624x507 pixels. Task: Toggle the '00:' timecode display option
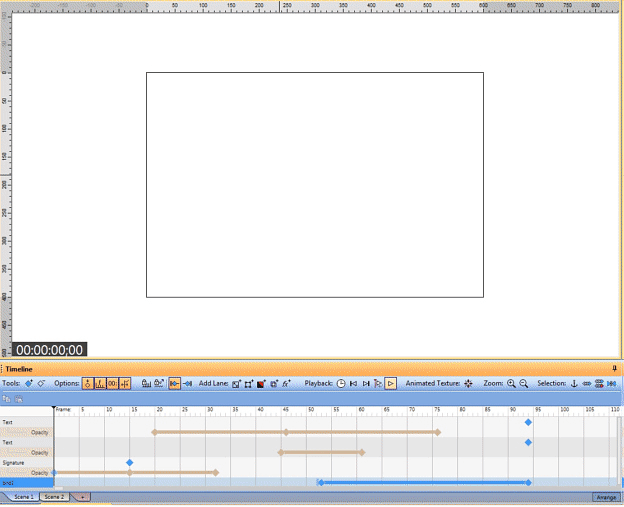coord(113,383)
